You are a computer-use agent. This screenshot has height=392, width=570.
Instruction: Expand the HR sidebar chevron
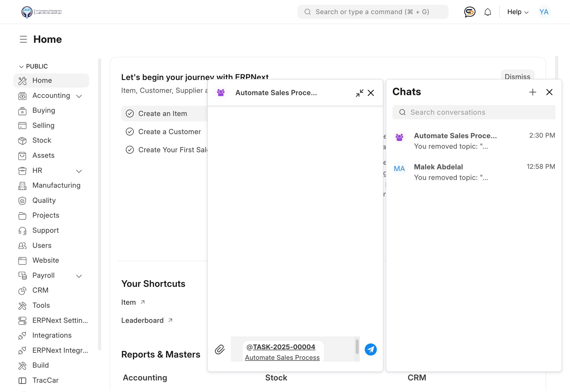(79, 171)
